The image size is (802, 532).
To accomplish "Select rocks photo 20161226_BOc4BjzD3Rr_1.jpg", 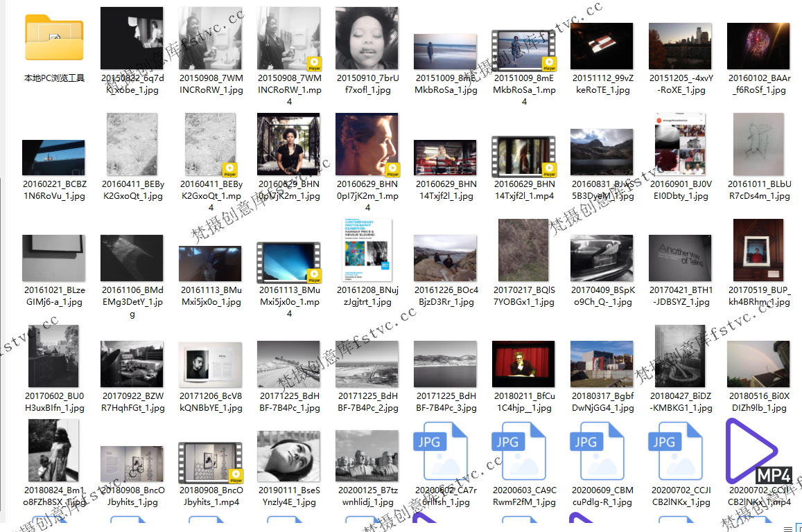I will (445, 258).
